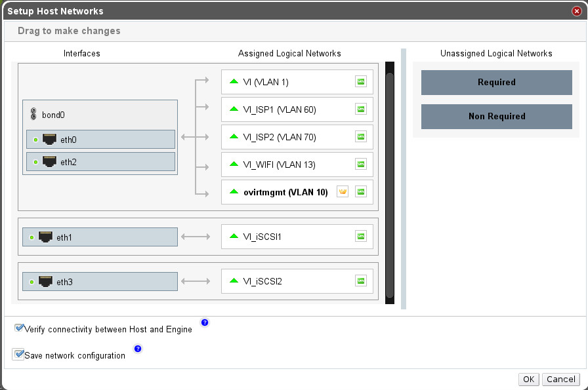Viewport: 588px width, 390px height.
Task: Click the VM icon on VI (VLAN 1)
Action: 360,82
